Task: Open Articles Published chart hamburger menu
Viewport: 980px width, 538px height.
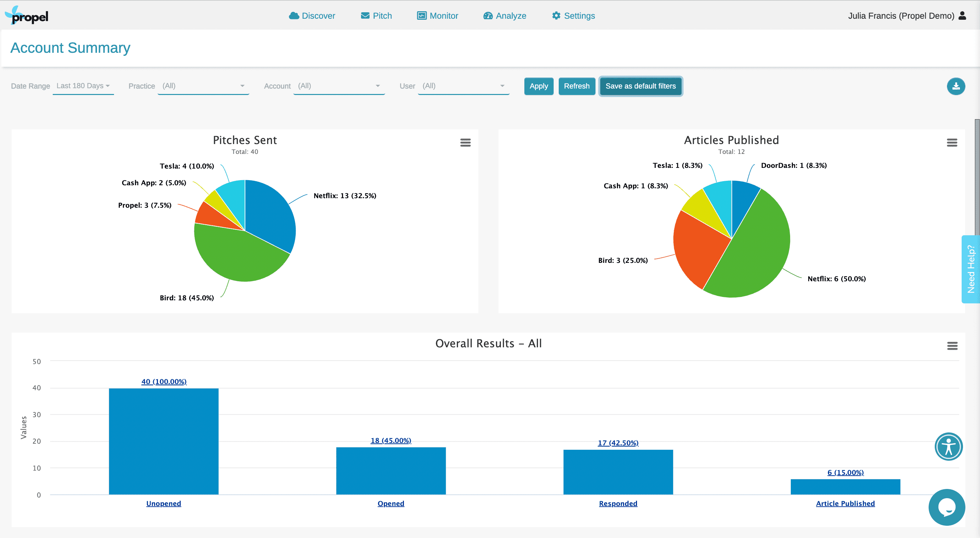Action: (x=951, y=143)
